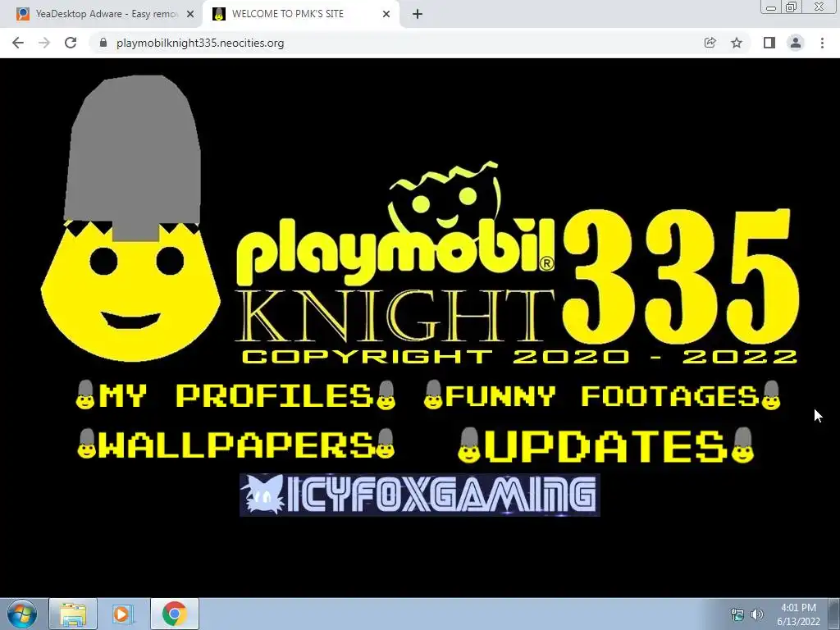Bookmark this page with the star
Image resolution: width=840 pixels, height=630 pixels.
coord(737,43)
